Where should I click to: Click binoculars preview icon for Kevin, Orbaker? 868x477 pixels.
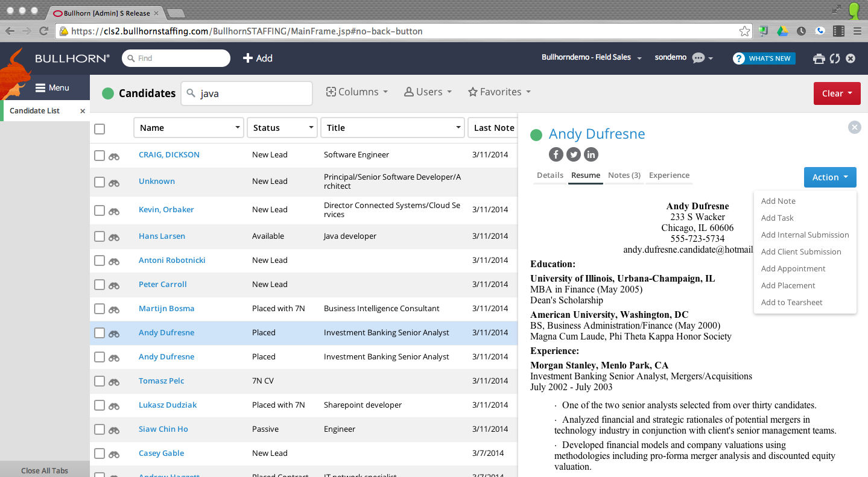coord(114,211)
